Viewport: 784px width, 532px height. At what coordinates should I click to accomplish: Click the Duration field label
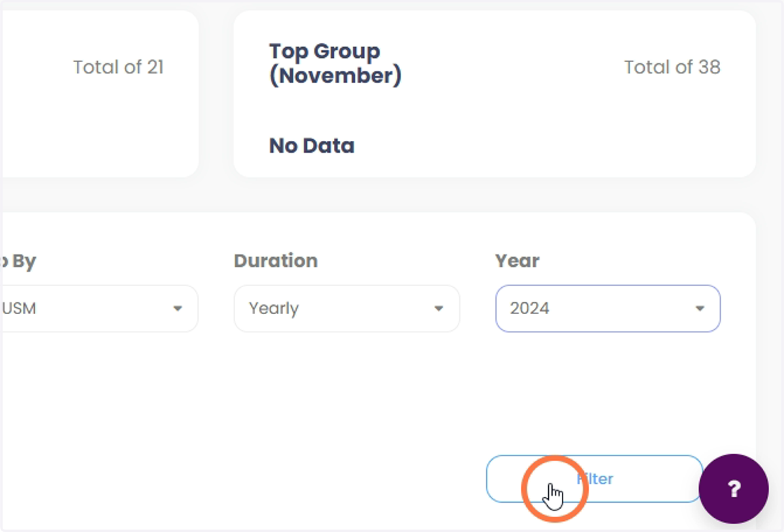point(276,260)
